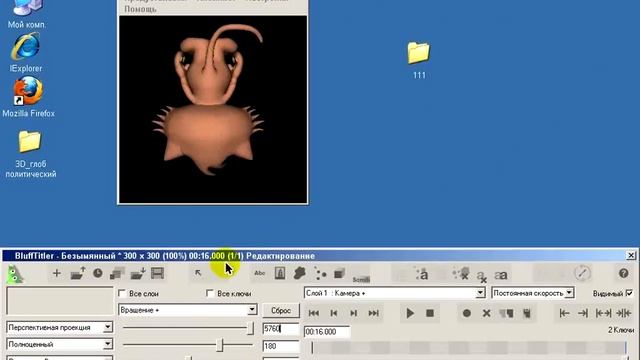The height and width of the screenshot is (360, 640).
Task: Open the 'Полноценный' dropdown
Action: pyautogui.click(x=107, y=344)
